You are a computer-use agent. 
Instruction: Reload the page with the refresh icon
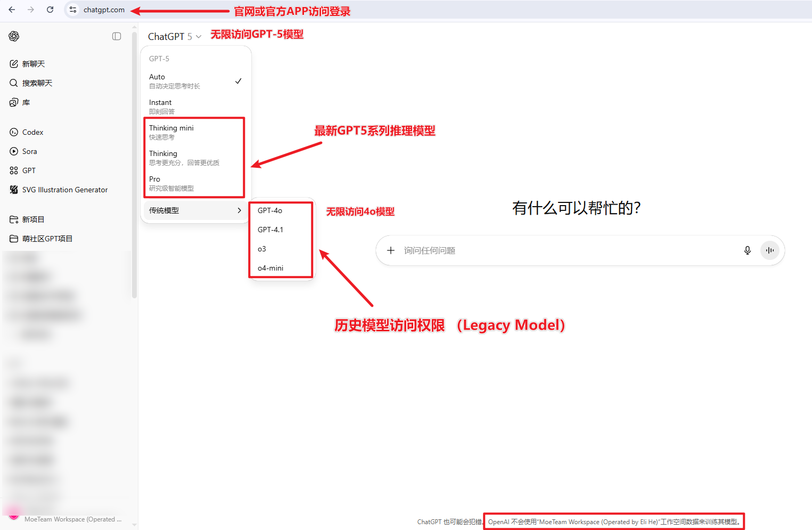[50, 10]
